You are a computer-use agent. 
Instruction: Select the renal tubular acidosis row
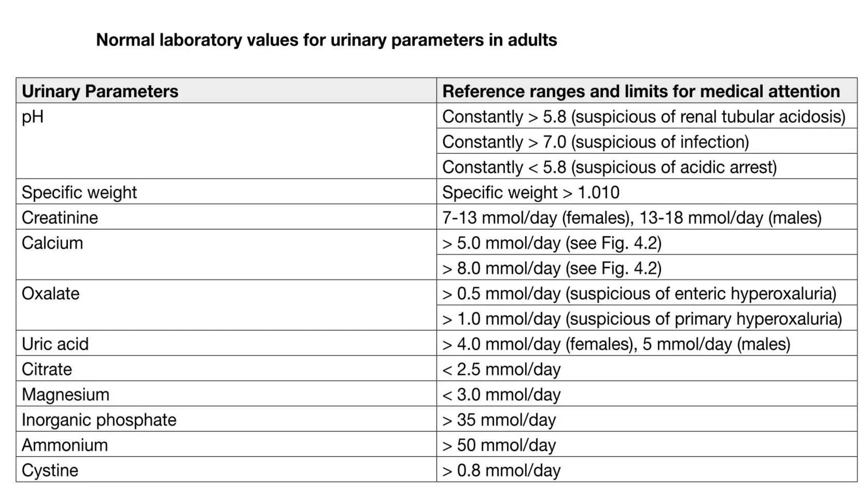coord(647,116)
